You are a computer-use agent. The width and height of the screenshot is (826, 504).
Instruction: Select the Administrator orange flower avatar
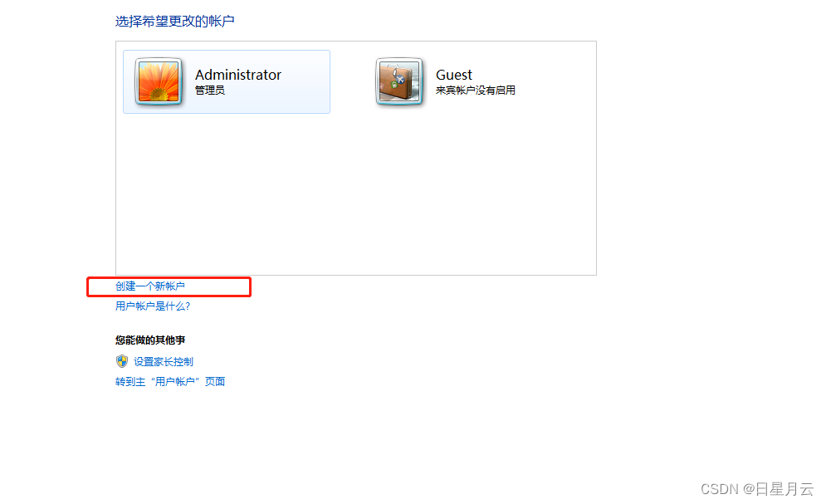[x=159, y=81]
